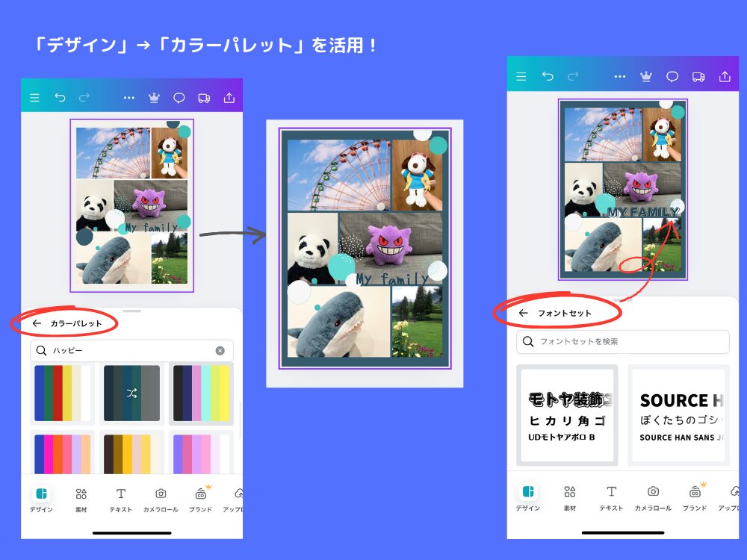This screenshot has height=560, width=747.
Task: Open more options (three dots) in left phone
Action: 128,98
